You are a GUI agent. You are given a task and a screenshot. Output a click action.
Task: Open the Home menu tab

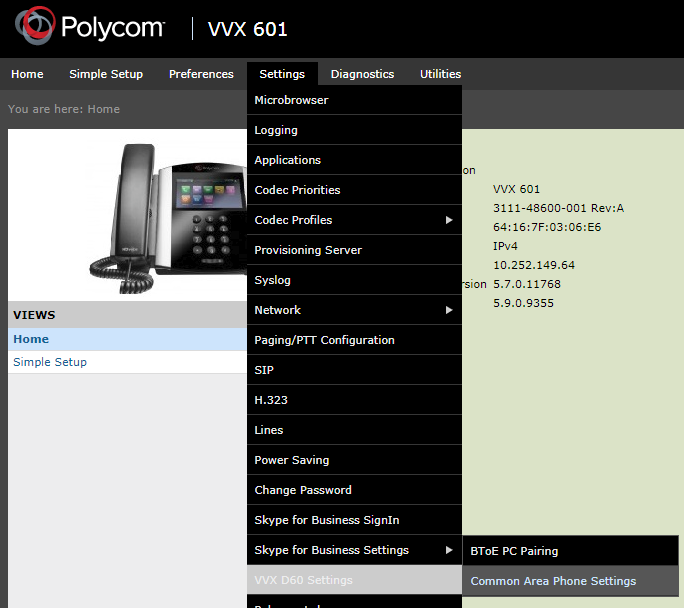[x=27, y=74]
